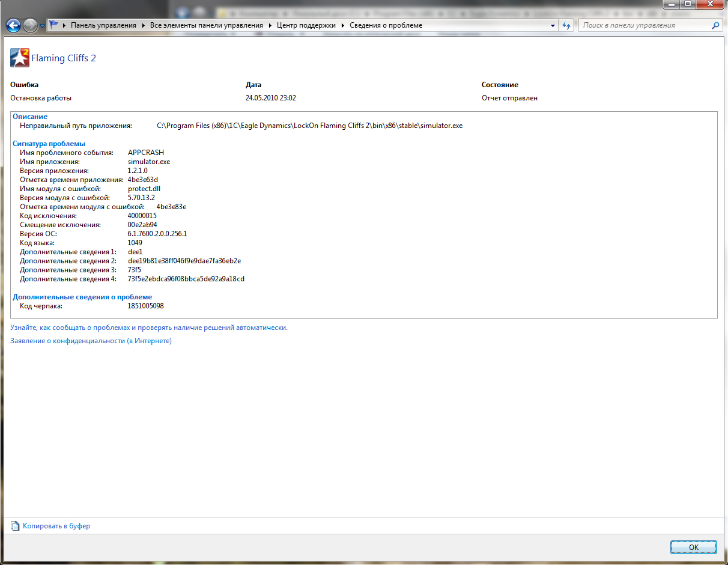The width and height of the screenshot is (728, 565).
Task: Click additional info value dee1
Action: tap(135, 252)
